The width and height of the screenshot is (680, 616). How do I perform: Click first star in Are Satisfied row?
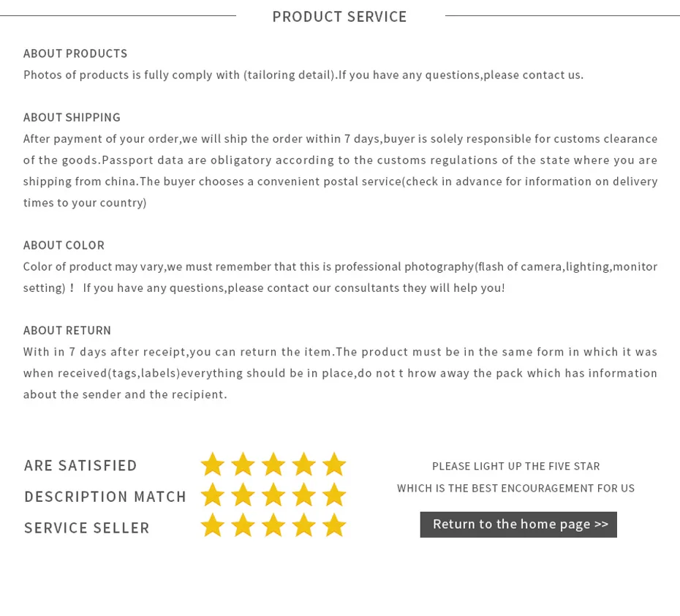[x=213, y=465]
